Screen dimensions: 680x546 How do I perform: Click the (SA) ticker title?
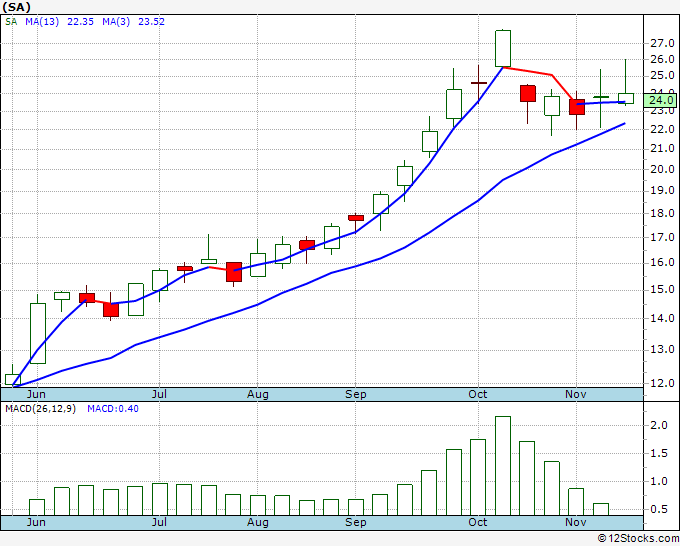19,6
